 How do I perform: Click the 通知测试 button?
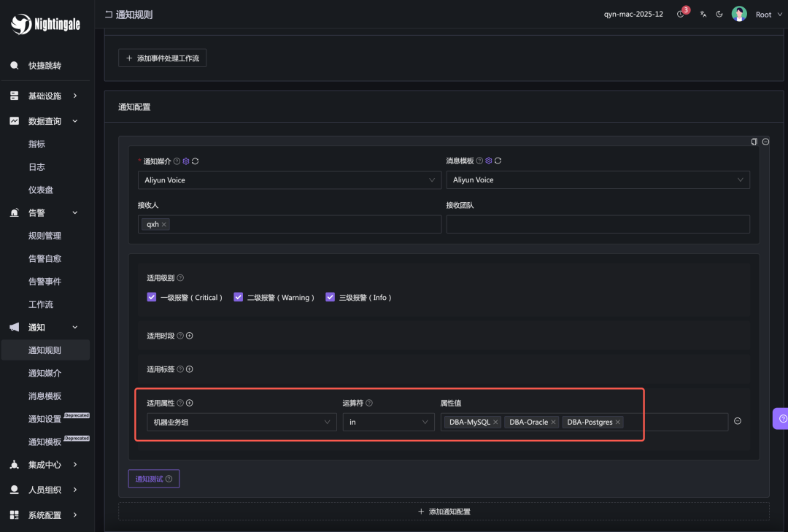click(153, 479)
